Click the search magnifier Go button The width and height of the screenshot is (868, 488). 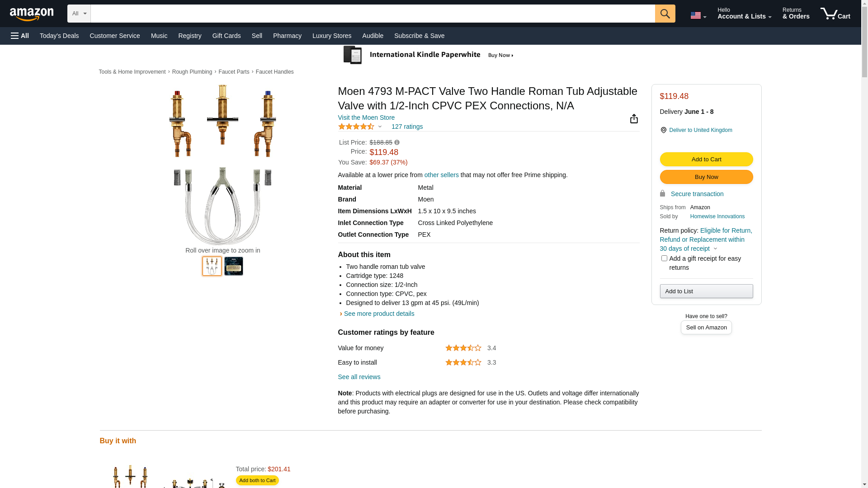[x=665, y=14]
